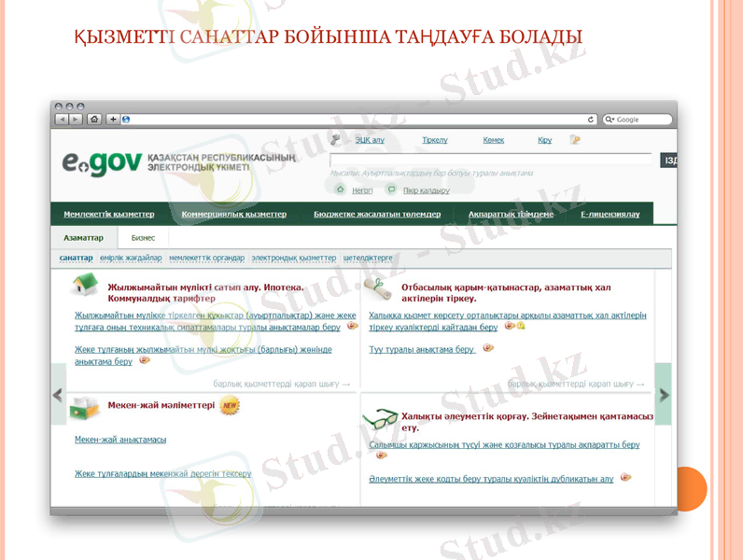Image resolution: width=743 pixels, height=560 pixels.
Task: Open the Тіркелу registration link
Action: (x=434, y=140)
